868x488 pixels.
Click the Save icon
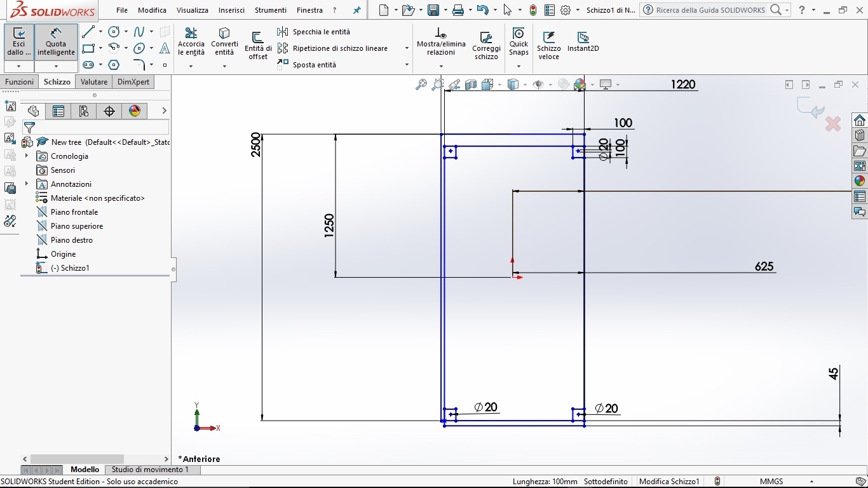pyautogui.click(x=433, y=10)
